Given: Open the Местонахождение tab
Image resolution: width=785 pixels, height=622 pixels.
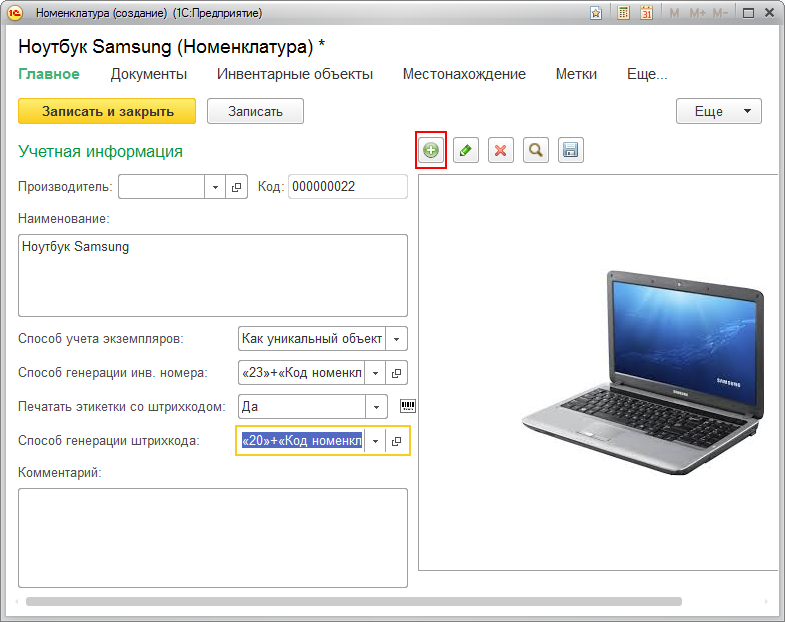Looking at the screenshot, I should (464, 74).
